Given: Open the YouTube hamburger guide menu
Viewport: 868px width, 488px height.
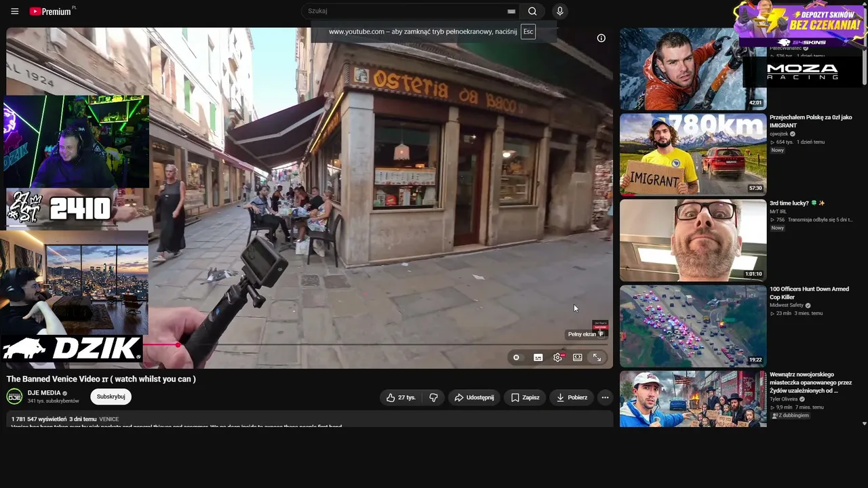Looking at the screenshot, I should 14,12.
